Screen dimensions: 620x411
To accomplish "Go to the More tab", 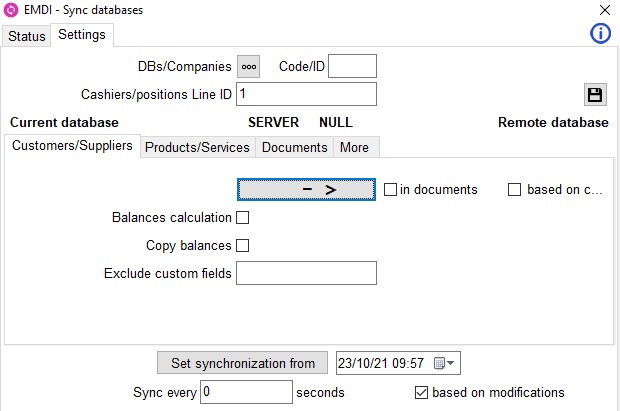I will (354, 147).
